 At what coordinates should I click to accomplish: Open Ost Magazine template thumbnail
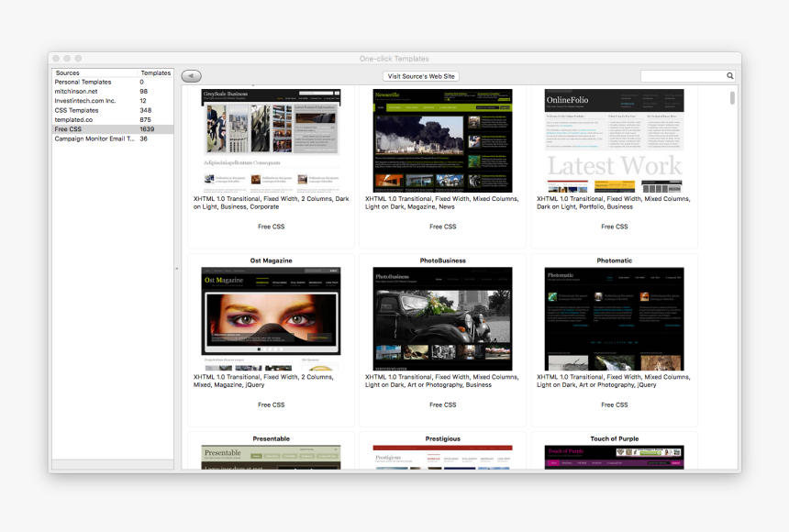(x=271, y=318)
